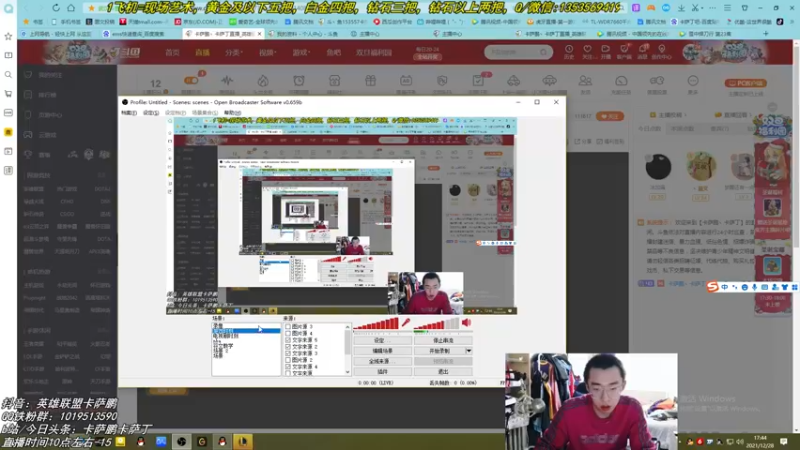Toggle the checkbox for 图片源 2
Image resolution: width=800 pixels, height=450 pixels.
(288, 360)
